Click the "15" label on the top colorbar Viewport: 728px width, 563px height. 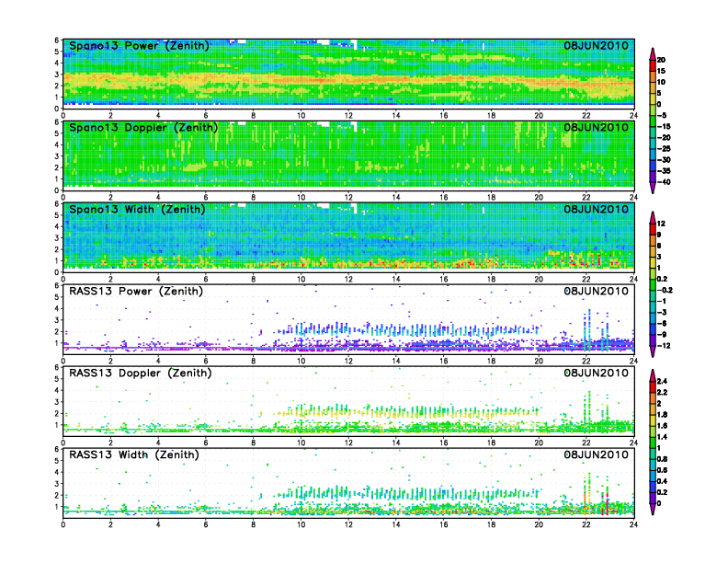pos(661,71)
